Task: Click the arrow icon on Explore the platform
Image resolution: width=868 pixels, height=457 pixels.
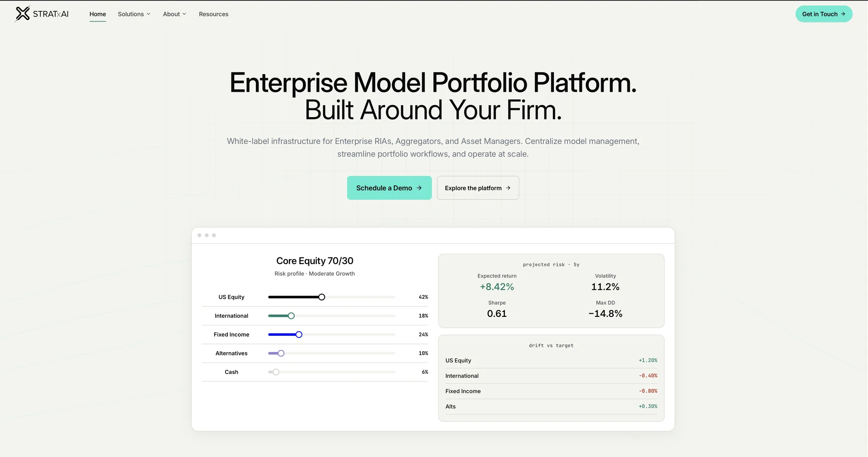Action: click(508, 188)
